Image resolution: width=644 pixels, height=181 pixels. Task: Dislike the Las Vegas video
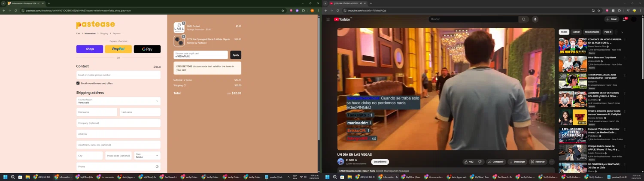point(480,162)
